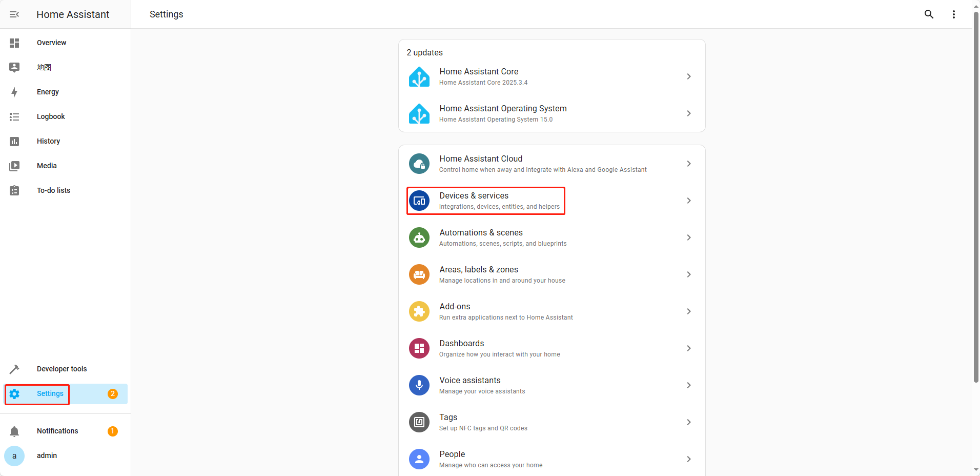Click the Devices & services icon
This screenshot has width=980, height=476.
coord(419,201)
